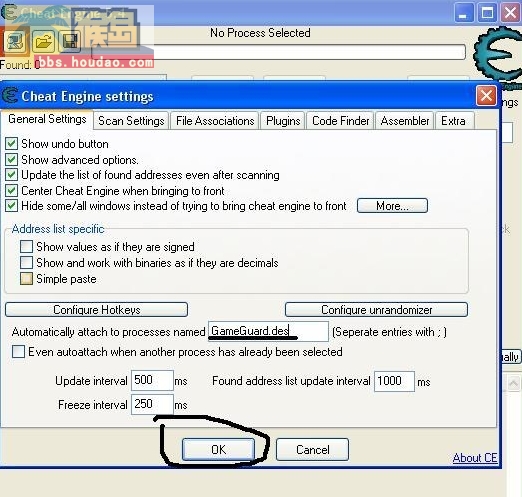Click the large Cheat Engine logo in main window
The image size is (522, 497).
click(x=498, y=55)
